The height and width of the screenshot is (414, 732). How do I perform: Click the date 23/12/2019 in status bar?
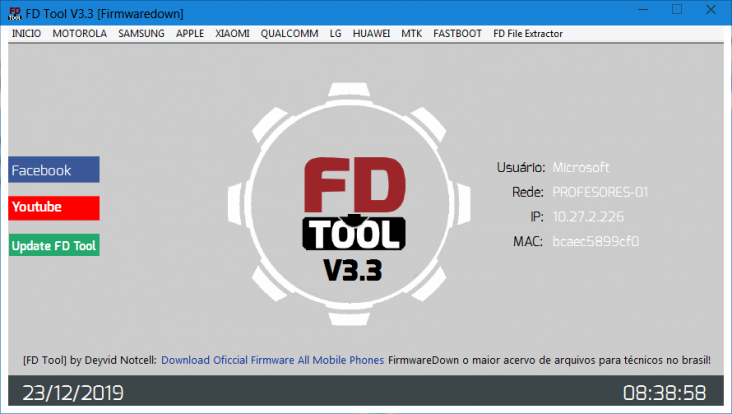click(73, 393)
